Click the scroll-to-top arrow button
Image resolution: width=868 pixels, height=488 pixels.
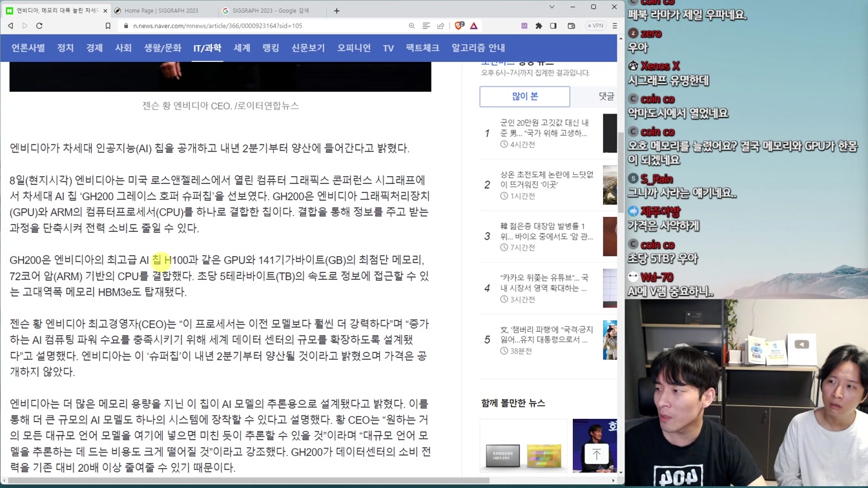(x=596, y=454)
